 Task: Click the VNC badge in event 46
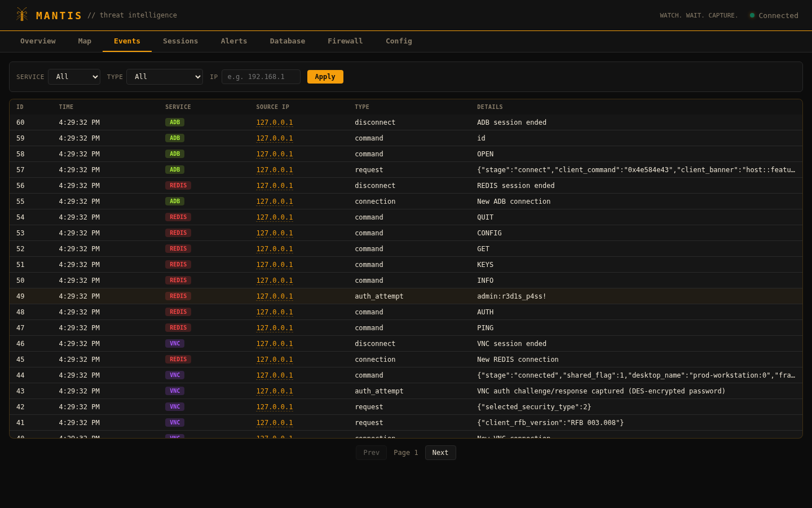pos(175,344)
